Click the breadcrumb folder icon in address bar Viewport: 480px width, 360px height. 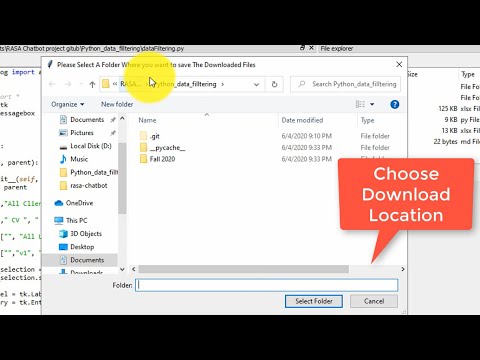pos(106,84)
